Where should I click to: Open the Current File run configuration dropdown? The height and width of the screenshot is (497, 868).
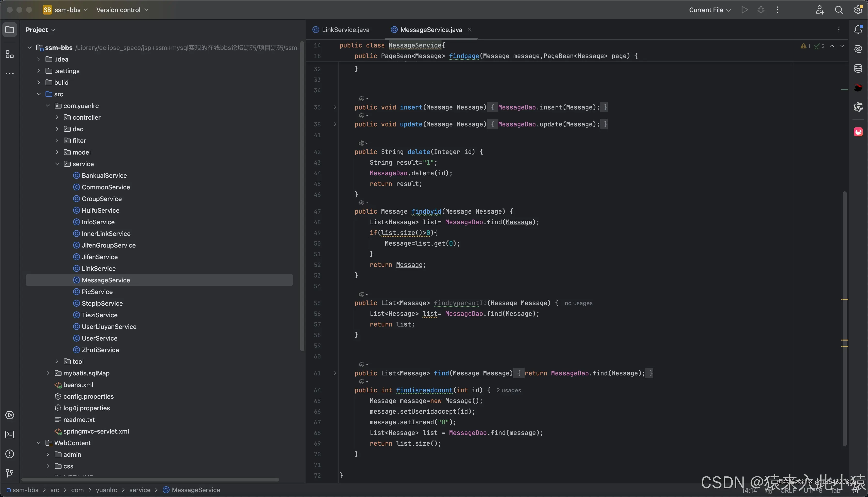pyautogui.click(x=710, y=10)
